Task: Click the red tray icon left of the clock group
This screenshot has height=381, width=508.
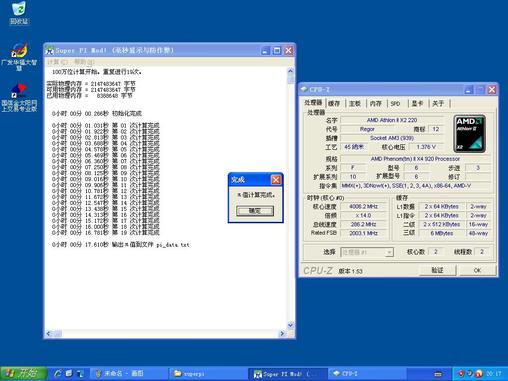Action: pos(461,373)
